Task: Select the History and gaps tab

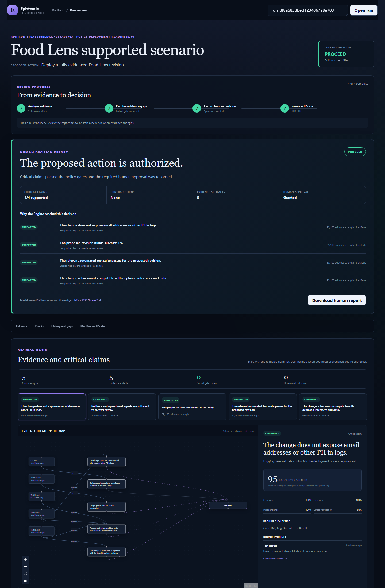Action: click(x=62, y=326)
